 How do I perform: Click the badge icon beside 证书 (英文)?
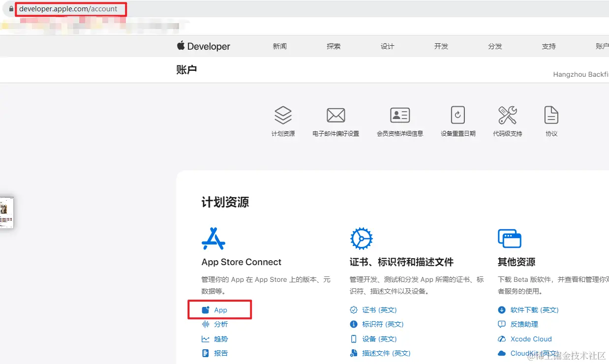[354, 310]
